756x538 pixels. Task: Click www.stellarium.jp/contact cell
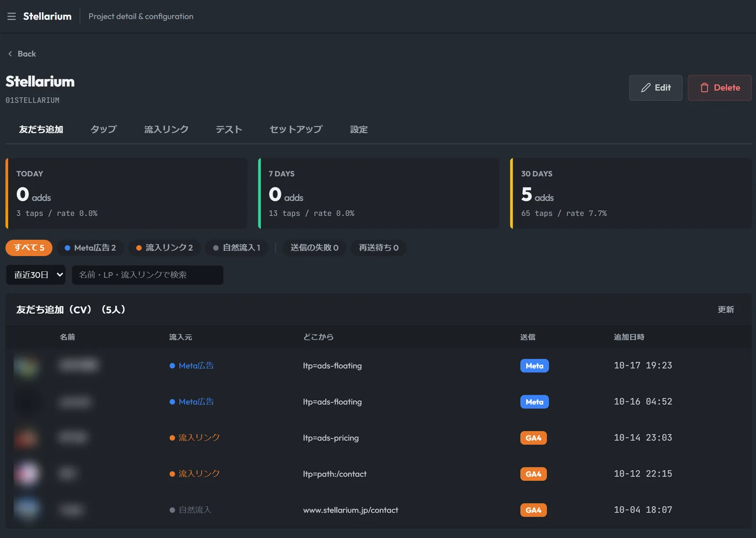click(351, 510)
